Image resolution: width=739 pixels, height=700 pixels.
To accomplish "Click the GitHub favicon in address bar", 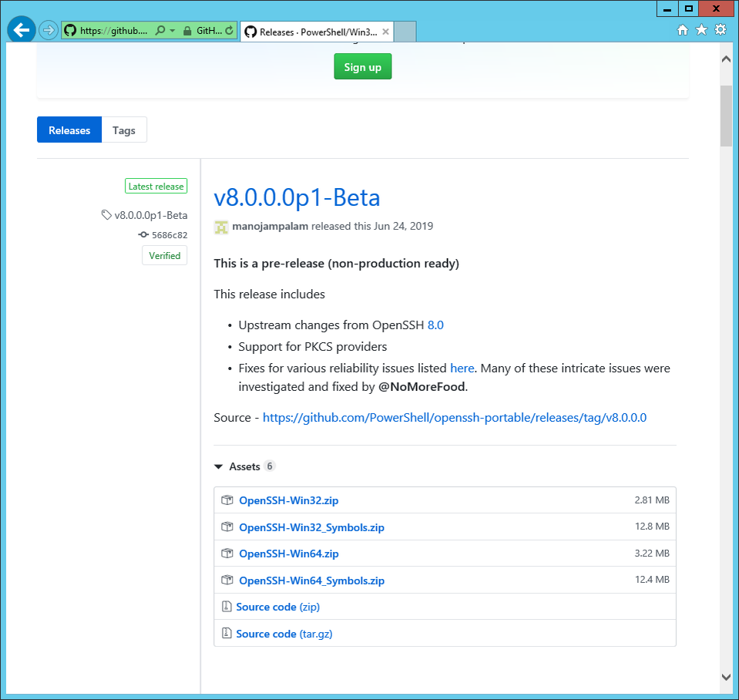I will tap(70, 31).
